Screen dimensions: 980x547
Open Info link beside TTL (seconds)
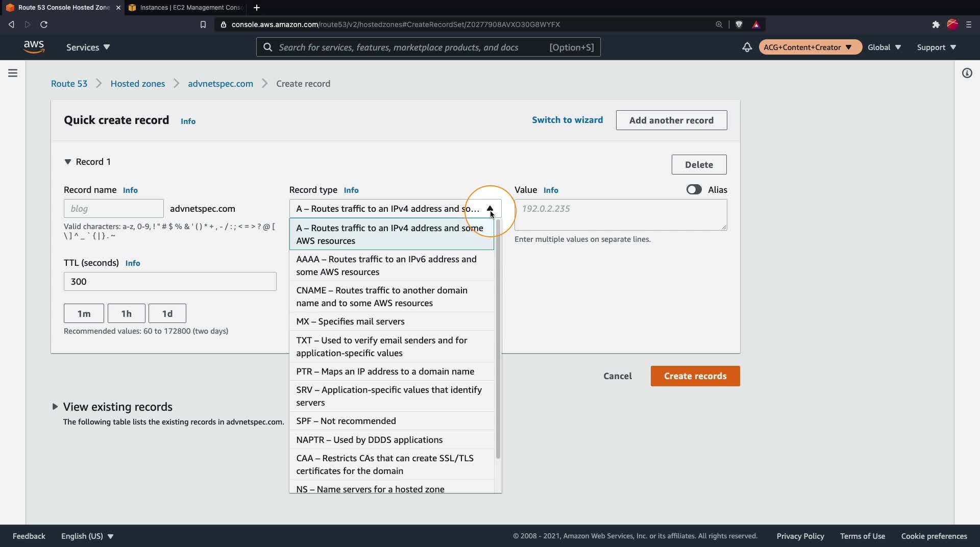coord(133,263)
